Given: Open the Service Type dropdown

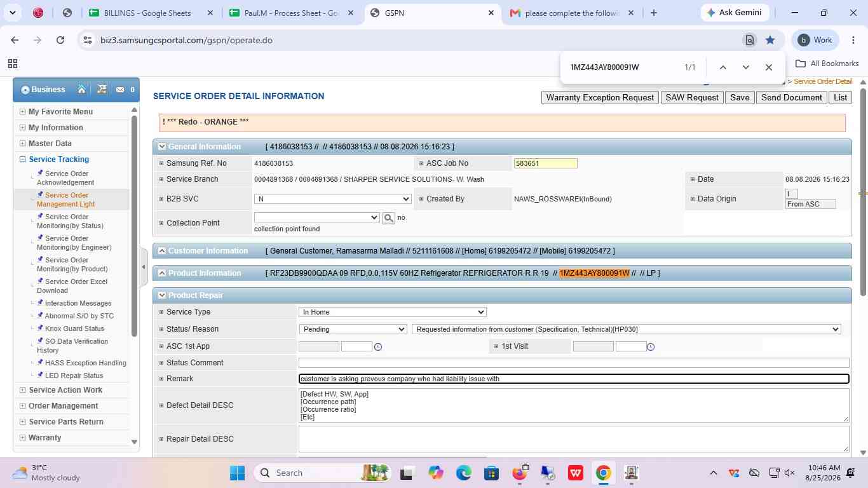Looking at the screenshot, I should [392, 312].
